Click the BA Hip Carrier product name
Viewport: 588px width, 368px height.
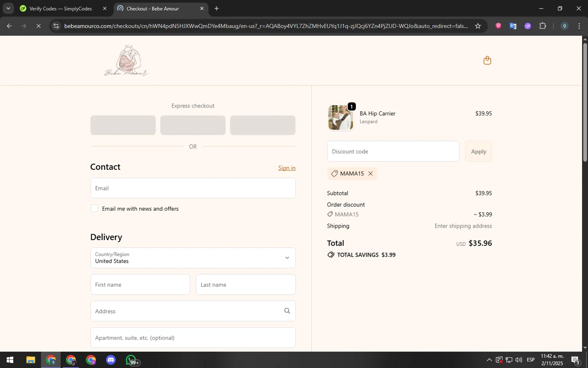pos(377,113)
